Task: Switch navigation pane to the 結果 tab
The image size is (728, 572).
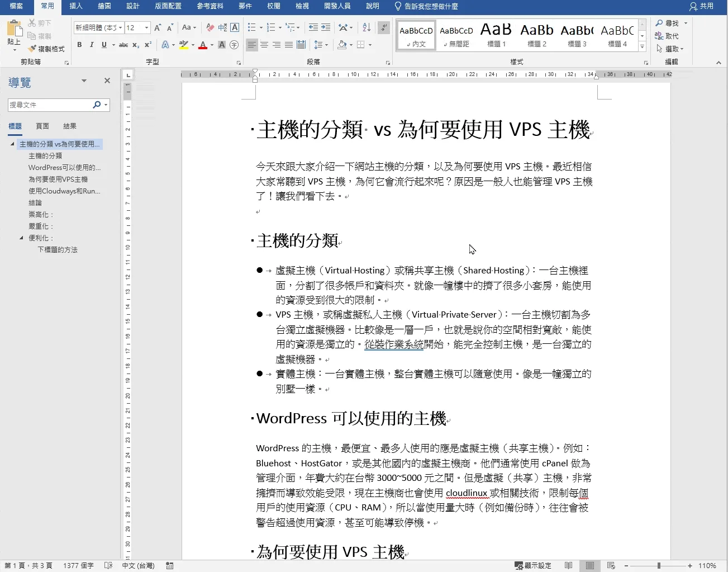Action: click(x=70, y=126)
